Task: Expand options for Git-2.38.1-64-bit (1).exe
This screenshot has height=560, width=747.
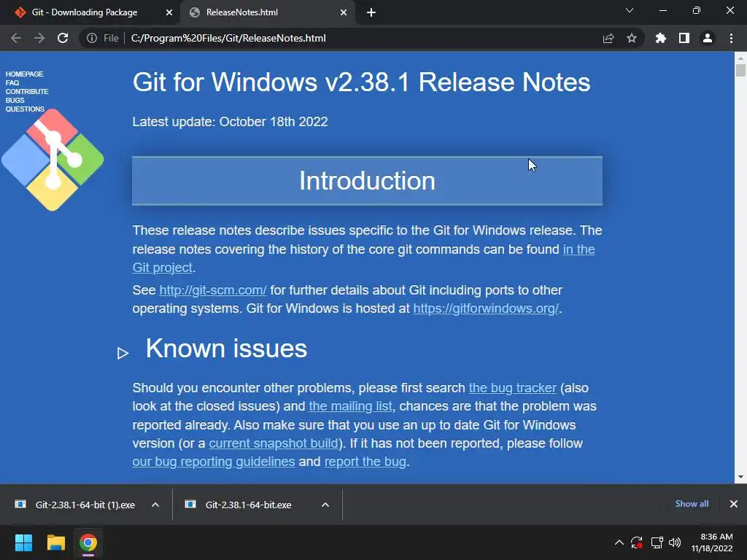Action: point(155,505)
